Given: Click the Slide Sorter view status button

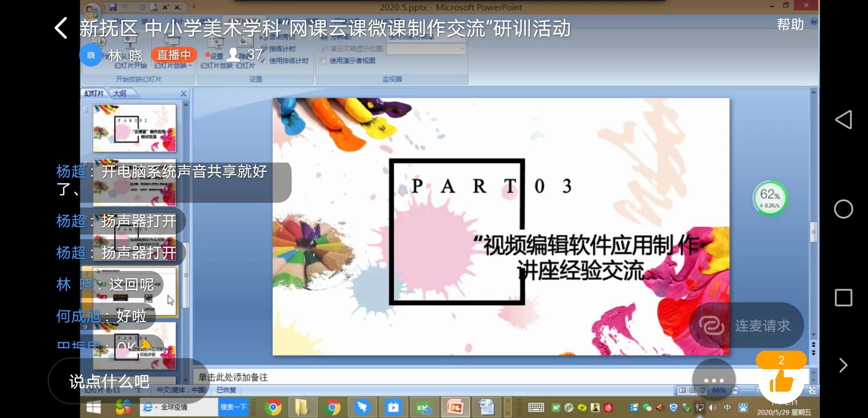Looking at the screenshot, I should point(692,390).
